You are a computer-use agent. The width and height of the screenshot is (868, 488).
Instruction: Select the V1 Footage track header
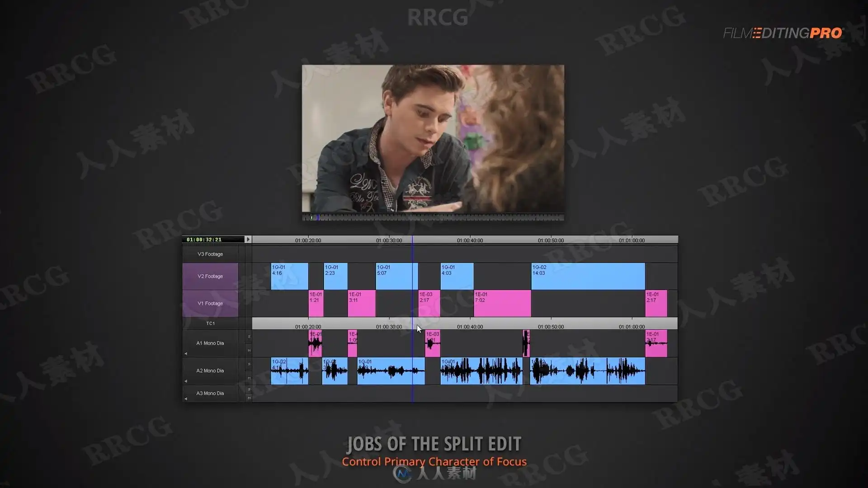(210, 303)
